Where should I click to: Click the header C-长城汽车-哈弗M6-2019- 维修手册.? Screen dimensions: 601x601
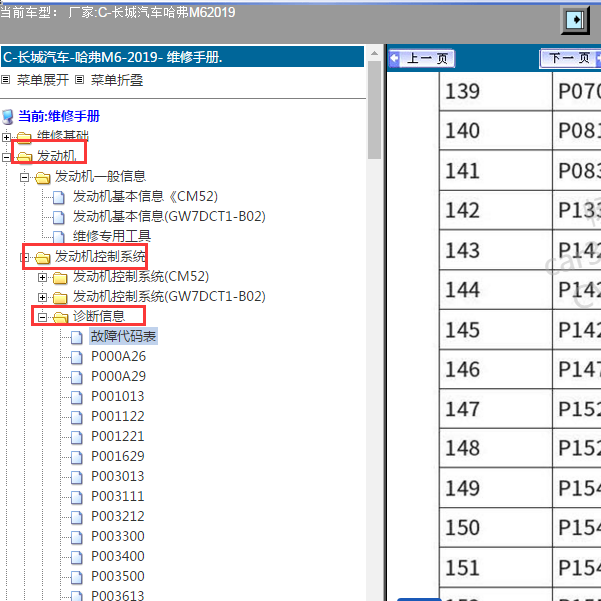pyautogui.click(x=182, y=57)
